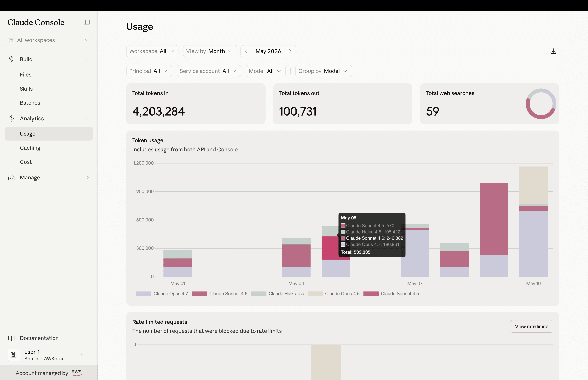Open the Cost page
This screenshot has height=380, width=588.
(x=26, y=162)
